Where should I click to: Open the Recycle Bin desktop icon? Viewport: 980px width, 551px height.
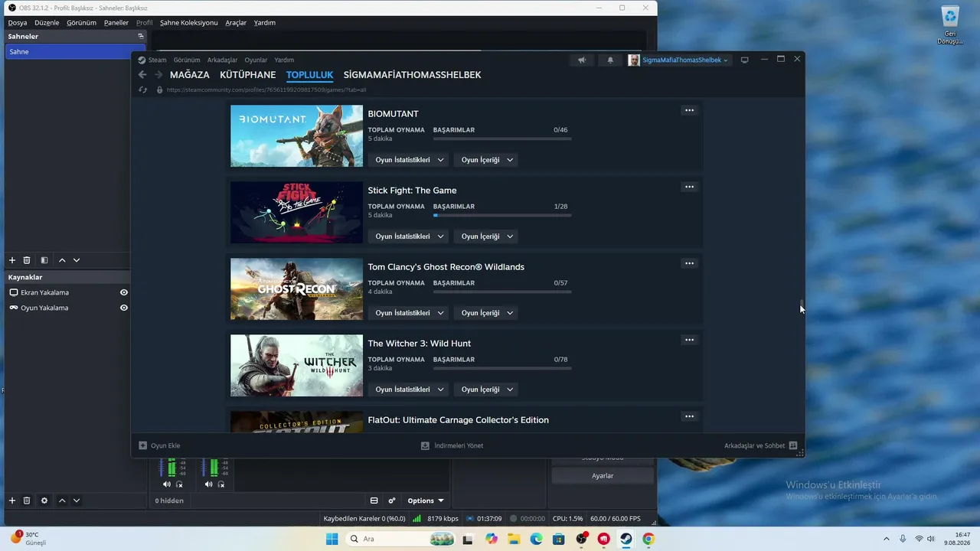pyautogui.click(x=950, y=25)
